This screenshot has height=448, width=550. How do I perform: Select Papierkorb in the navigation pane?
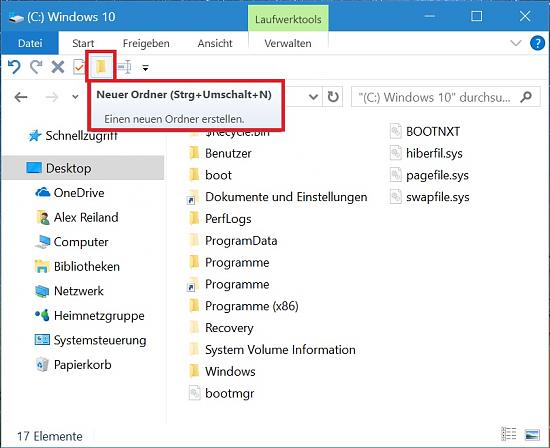point(82,365)
